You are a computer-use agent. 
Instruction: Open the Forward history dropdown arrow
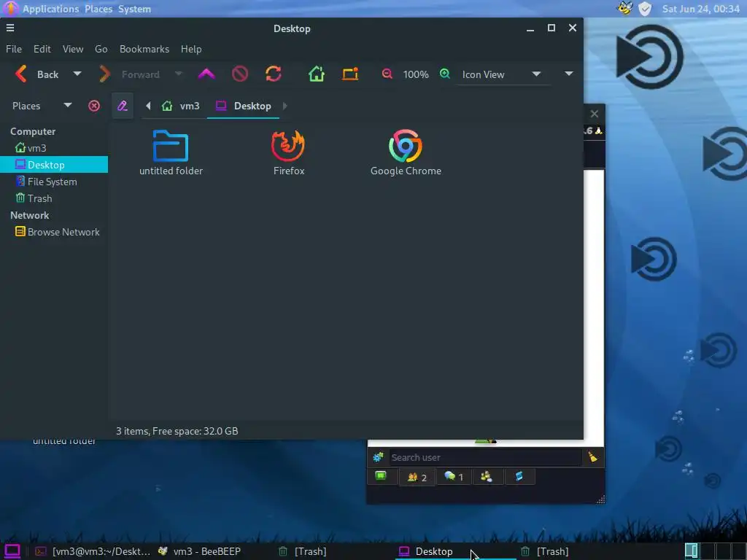pos(179,74)
